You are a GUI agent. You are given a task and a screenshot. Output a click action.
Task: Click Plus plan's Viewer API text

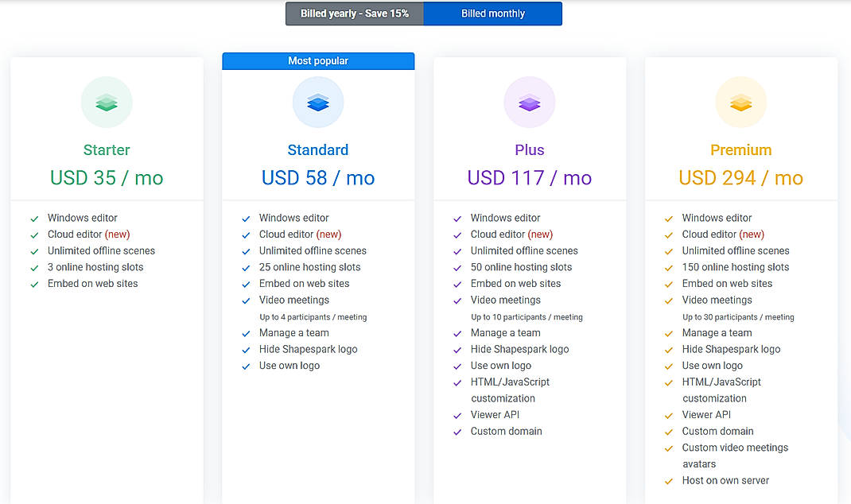[x=495, y=414]
